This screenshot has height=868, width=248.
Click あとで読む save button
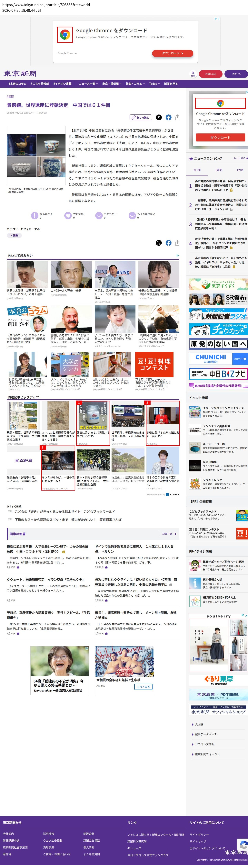point(141,117)
